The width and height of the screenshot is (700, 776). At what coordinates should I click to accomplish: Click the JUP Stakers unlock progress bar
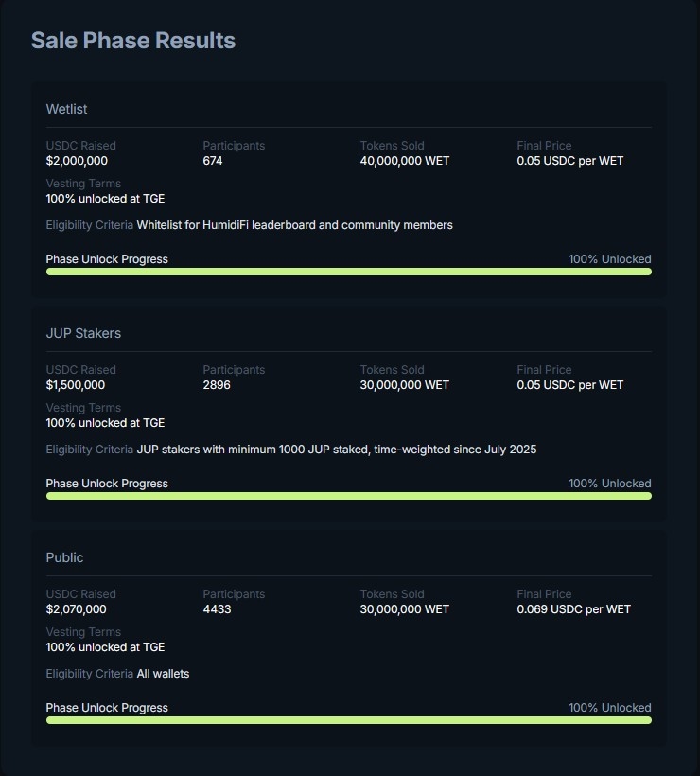(x=348, y=496)
